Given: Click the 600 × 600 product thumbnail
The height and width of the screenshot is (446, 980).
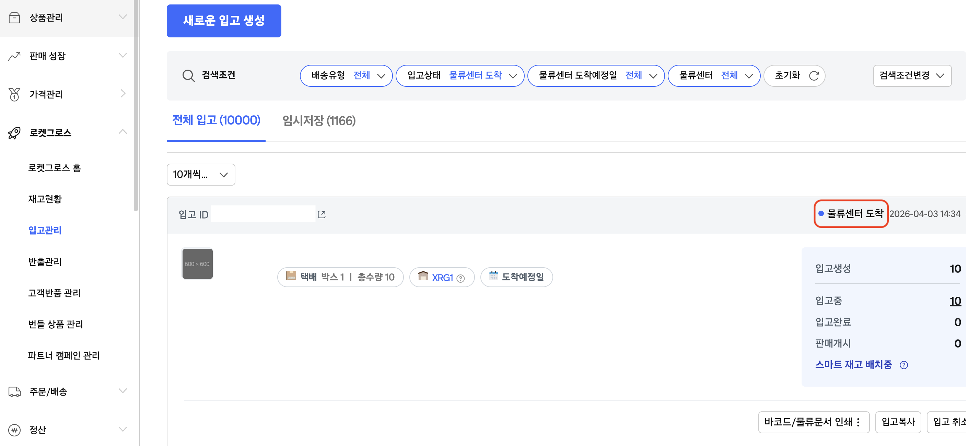Looking at the screenshot, I should 197,264.
